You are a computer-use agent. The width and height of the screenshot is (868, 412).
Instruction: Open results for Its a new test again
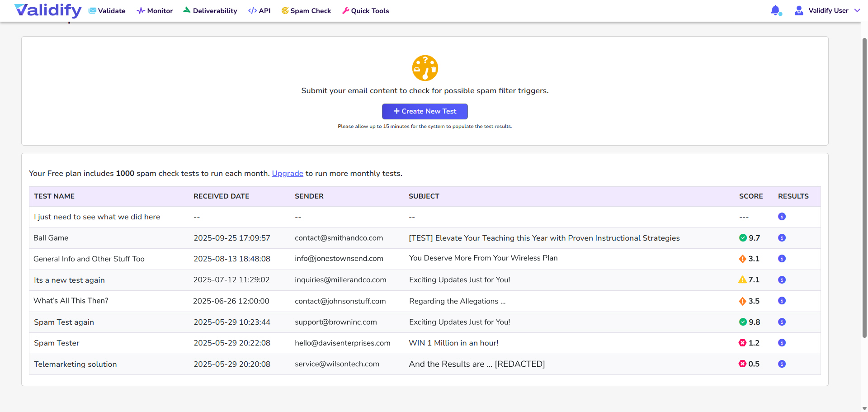point(782,280)
